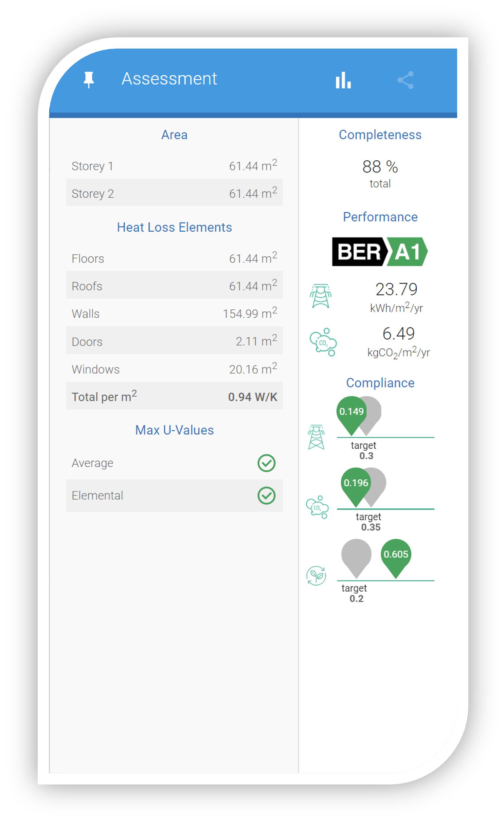Select the Heat Loss Elements heading
This screenshot has height=827, width=504.
coord(174,227)
